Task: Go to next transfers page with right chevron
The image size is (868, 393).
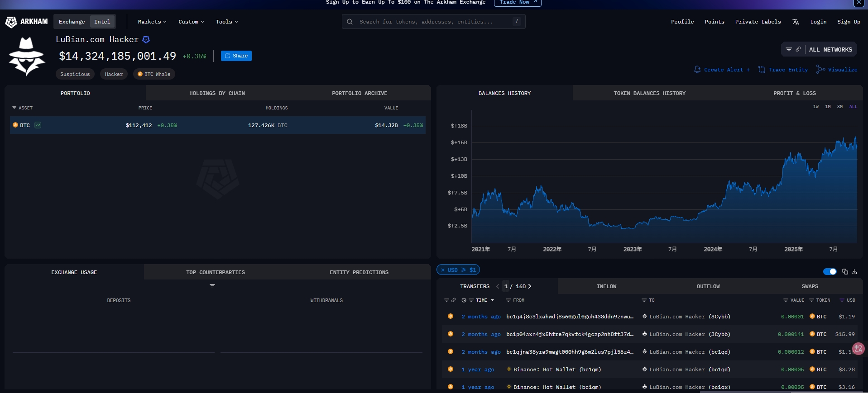Action: [530, 286]
